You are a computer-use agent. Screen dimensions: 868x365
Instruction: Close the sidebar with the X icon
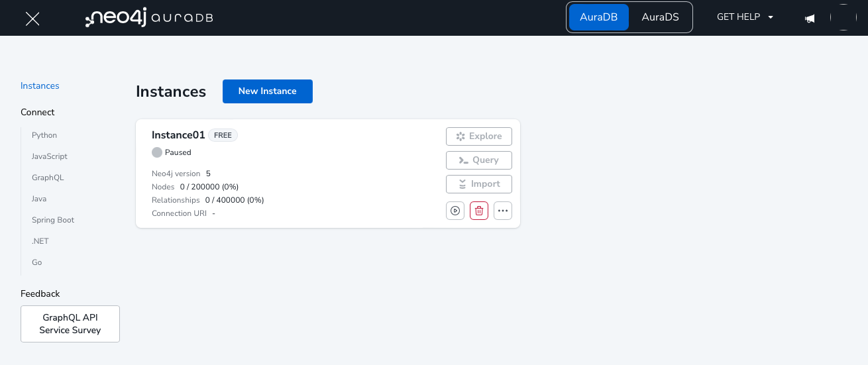point(32,19)
